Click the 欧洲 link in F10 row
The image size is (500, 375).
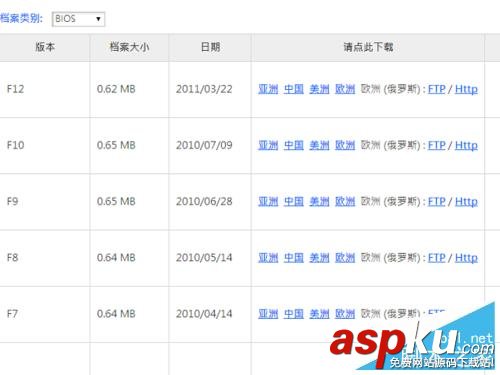click(345, 145)
